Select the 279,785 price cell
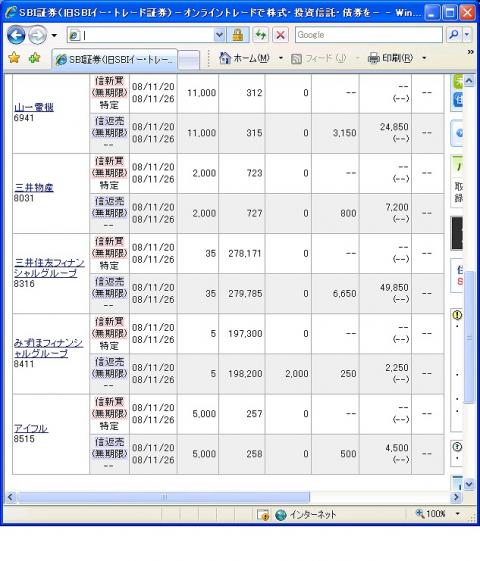 tap(245, 294)
